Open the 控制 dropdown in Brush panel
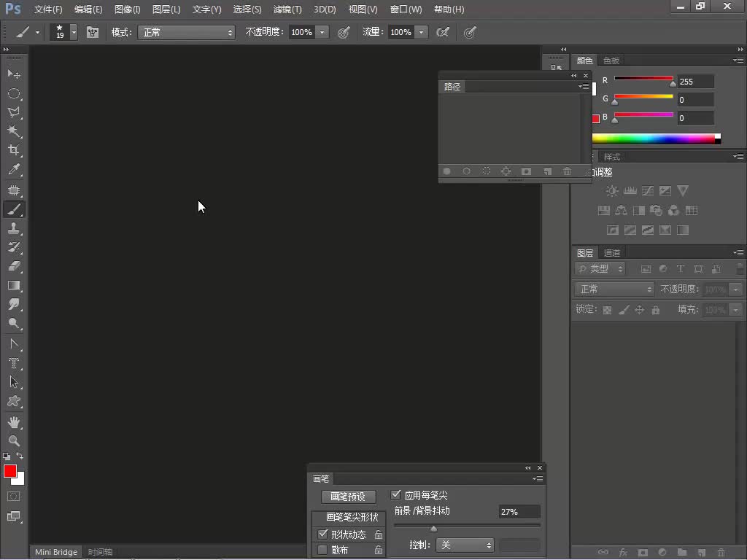The height and width of the screenshot is (560, 747). click(x=465, y=545)
